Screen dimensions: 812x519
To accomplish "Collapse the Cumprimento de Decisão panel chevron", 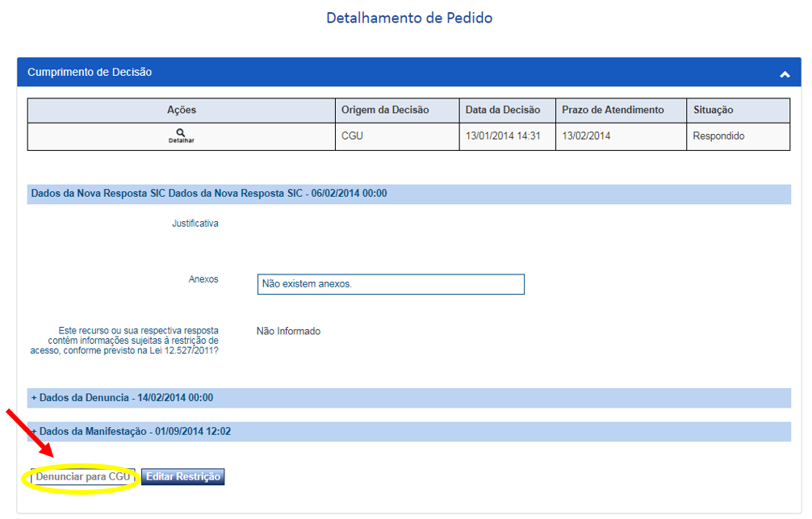I will point(785,73).
